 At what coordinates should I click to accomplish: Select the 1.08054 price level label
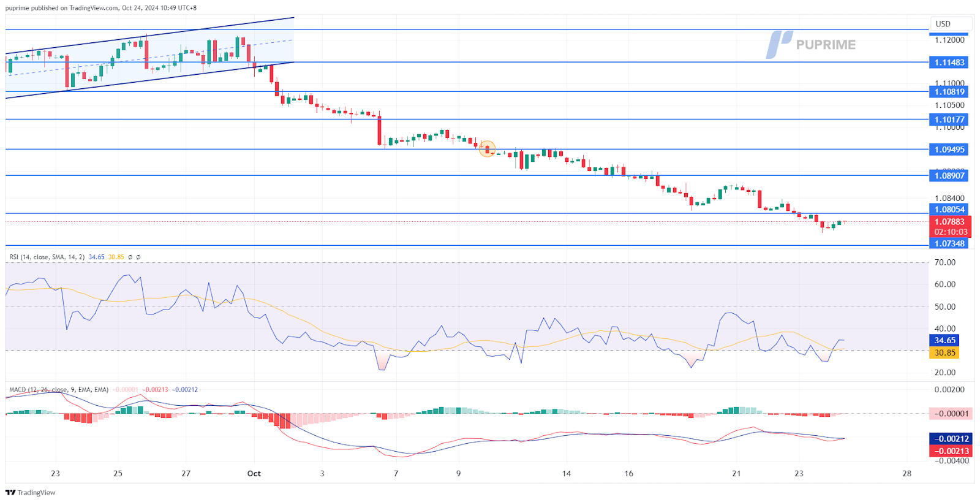point(949,210)
